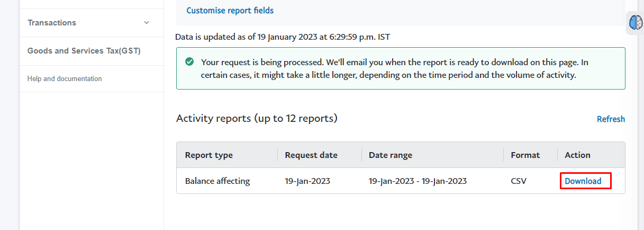
Task: Open the Transactions menu item
Action: tap(52, 23)
